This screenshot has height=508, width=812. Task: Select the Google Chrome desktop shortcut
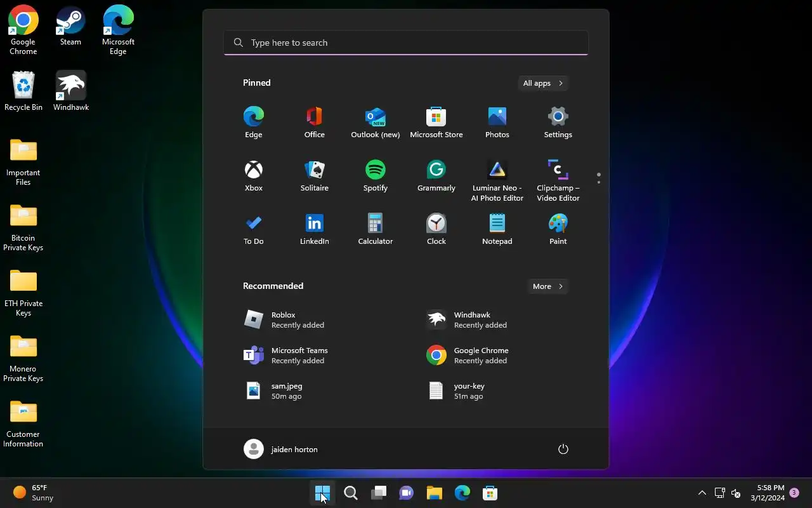[x=23, y=30]
